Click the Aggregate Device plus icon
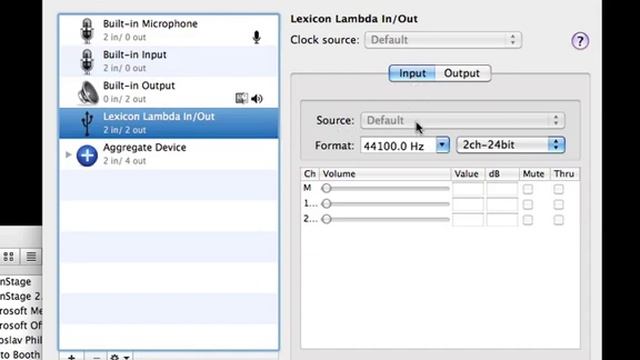The image size is (640, 360). 87,155
